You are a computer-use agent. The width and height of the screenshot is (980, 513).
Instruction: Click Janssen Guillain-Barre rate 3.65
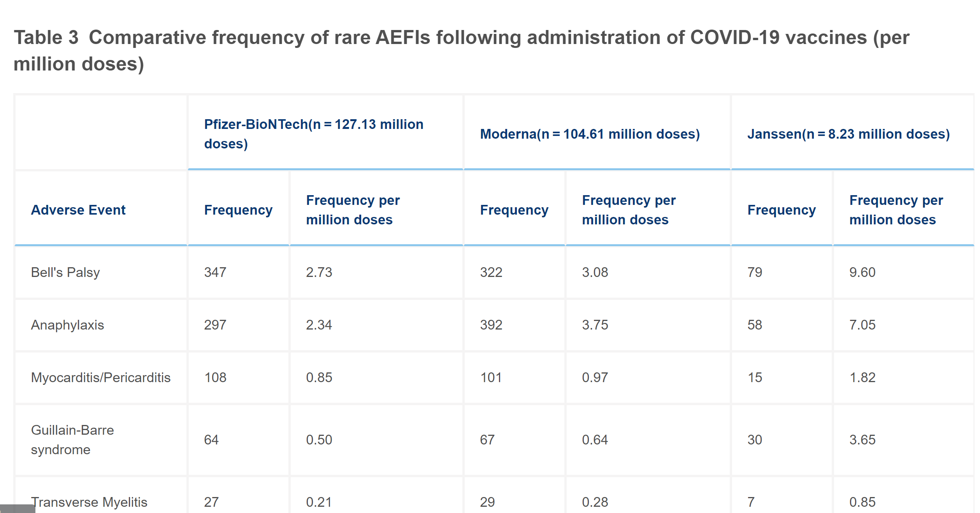click(862, 440)
